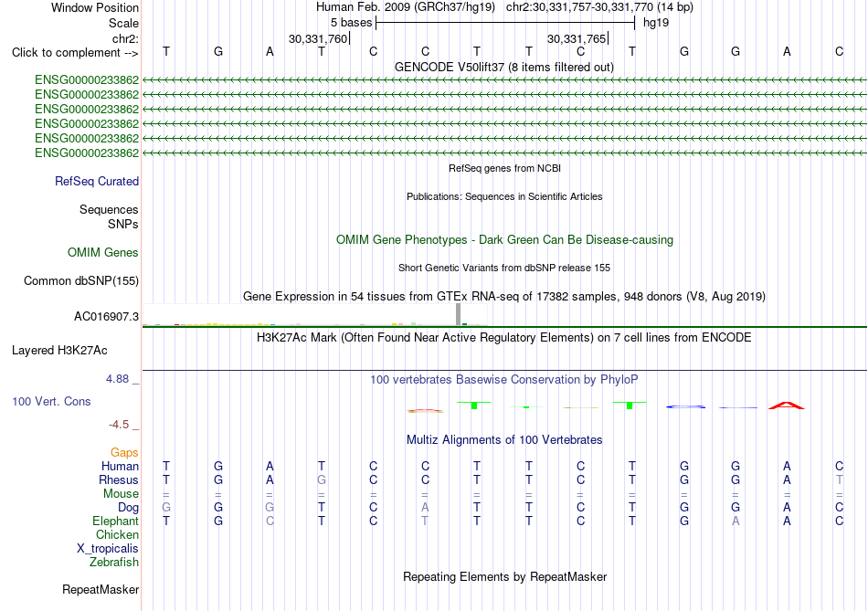868x611 pixels.
Task: Open the H3K27Ac Mark track title
Action: tap(503, 338)
